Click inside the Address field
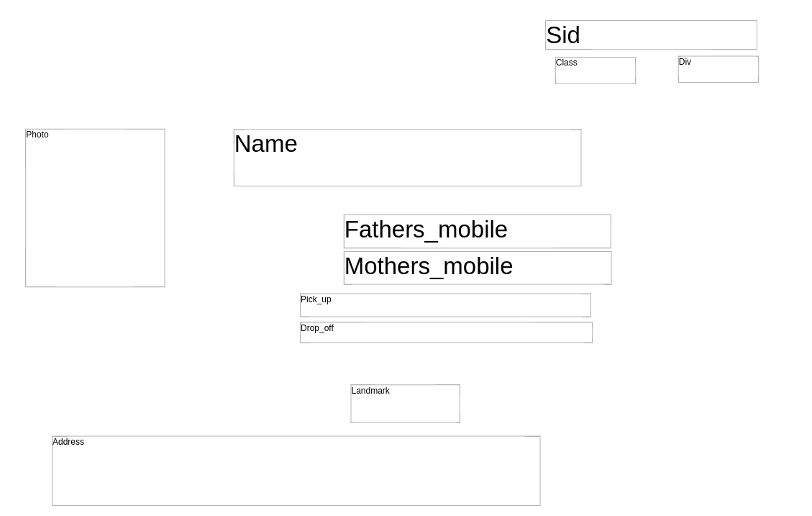812x516 pixels. coord(296,475)
